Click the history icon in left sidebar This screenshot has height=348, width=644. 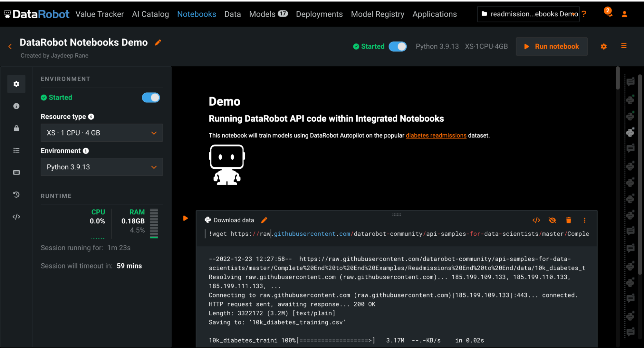[x=16, y=194]
